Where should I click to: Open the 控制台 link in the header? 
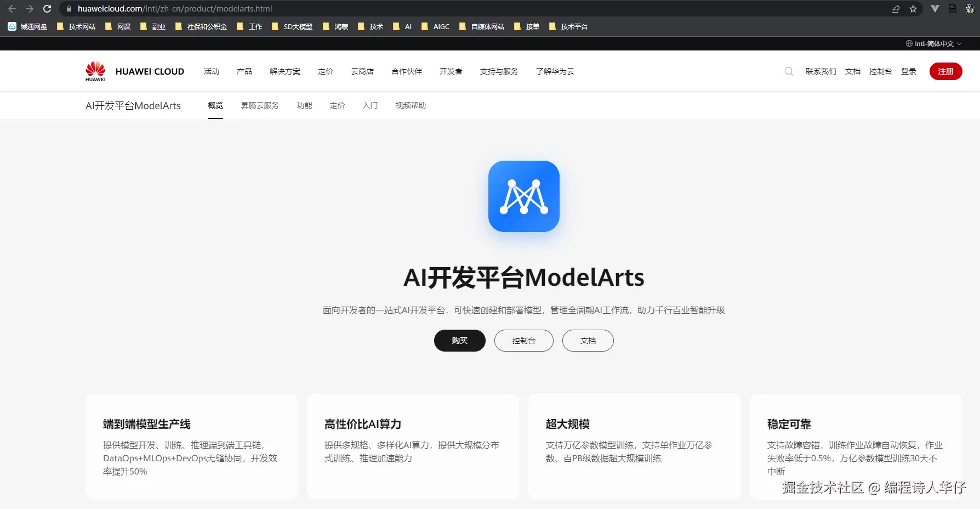(881, 71)
